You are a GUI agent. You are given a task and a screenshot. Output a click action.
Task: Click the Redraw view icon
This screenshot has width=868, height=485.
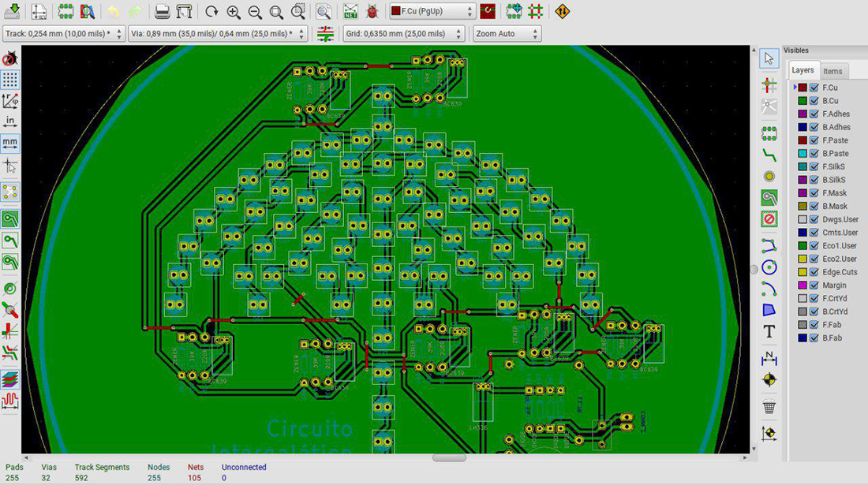(x=211, y=12)
